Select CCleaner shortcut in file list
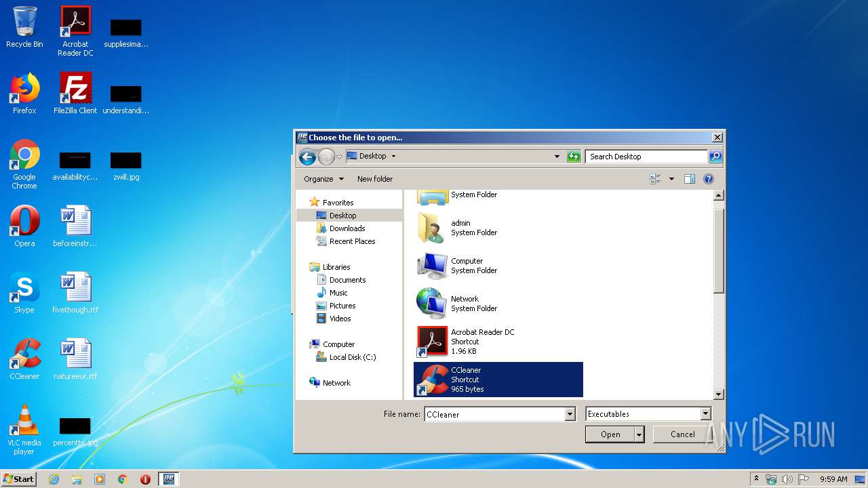Screen dimensions: 868x488 click(498, 380)
